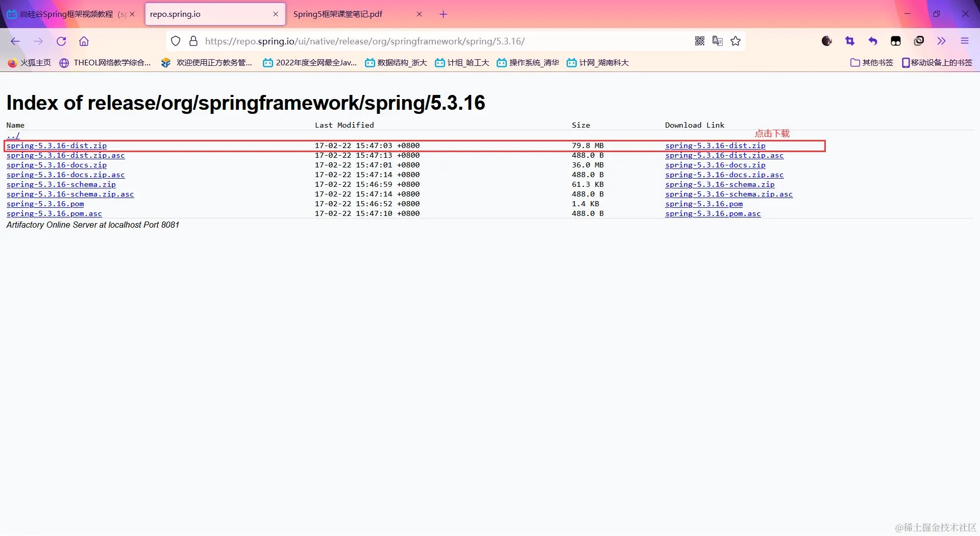Image resolution: width=980 pixels, height=536 pixels.
Task: Download spring-5.3.16.pom.asc from Download Link column
Action: 713,213
